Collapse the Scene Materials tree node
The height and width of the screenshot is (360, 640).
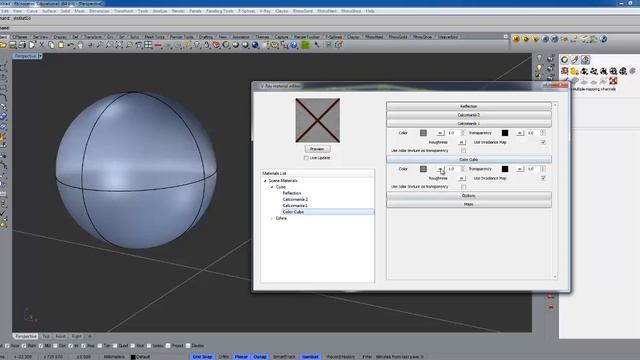265,180
